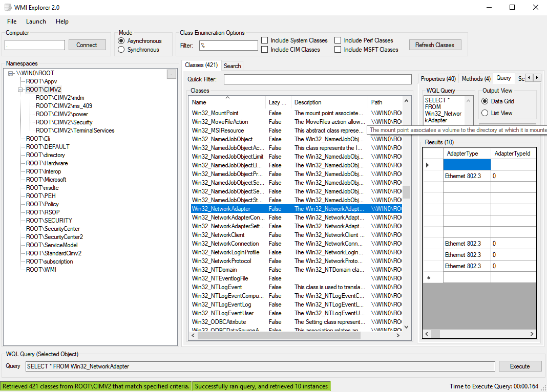547x392 pixels.
Task: Click the results grid horizontal scrollbar thumb
Action: tap(436, 334)
